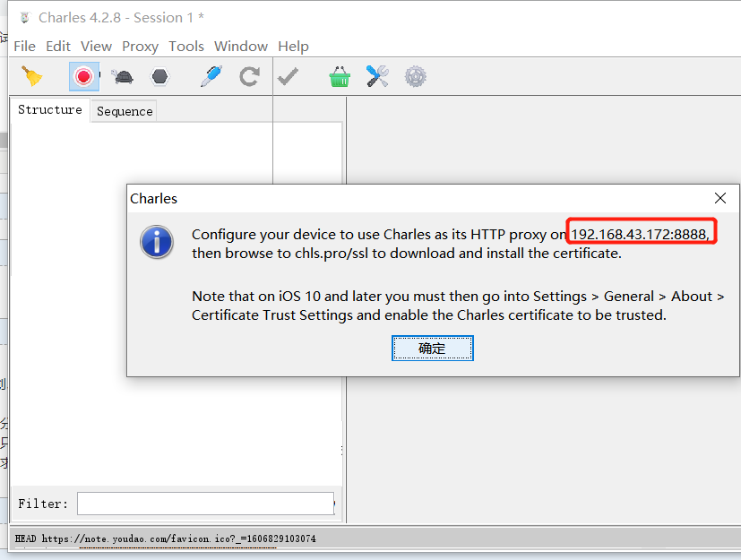Open the Window menu
The height and width of the screenshot is (560, 741).
click(241, 47)
